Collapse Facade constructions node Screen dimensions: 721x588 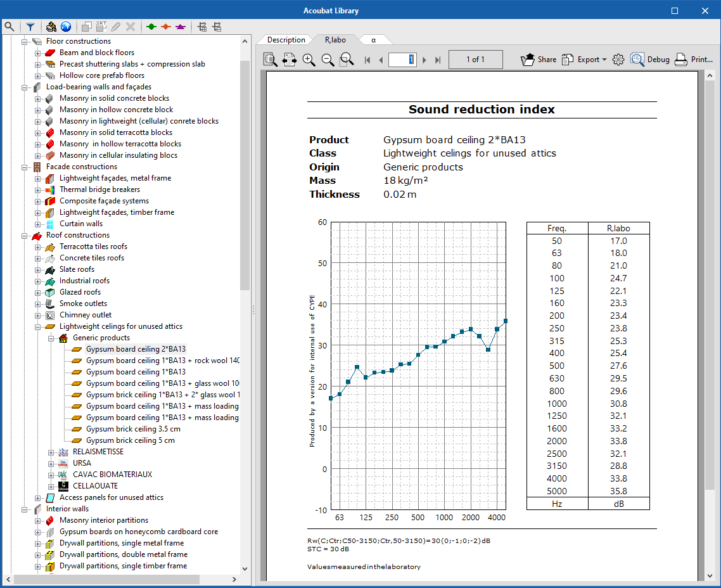click(24, 167)
